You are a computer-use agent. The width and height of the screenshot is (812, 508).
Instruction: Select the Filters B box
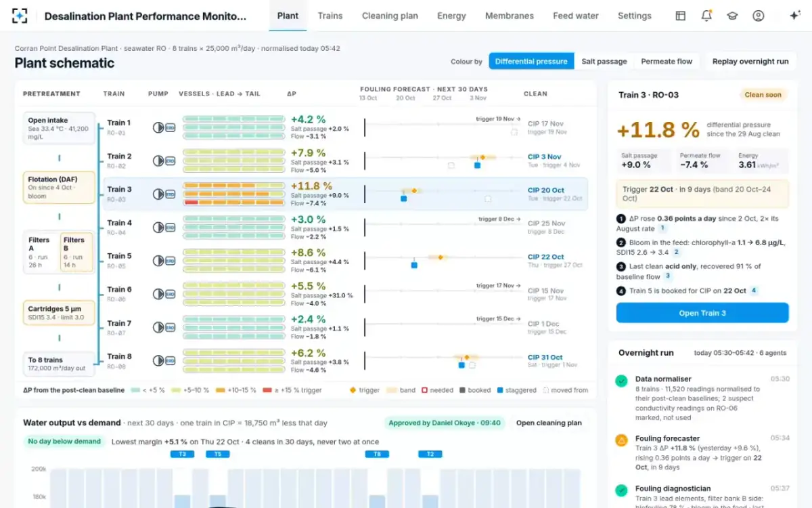pyautogui.click(x=76, y=253)
